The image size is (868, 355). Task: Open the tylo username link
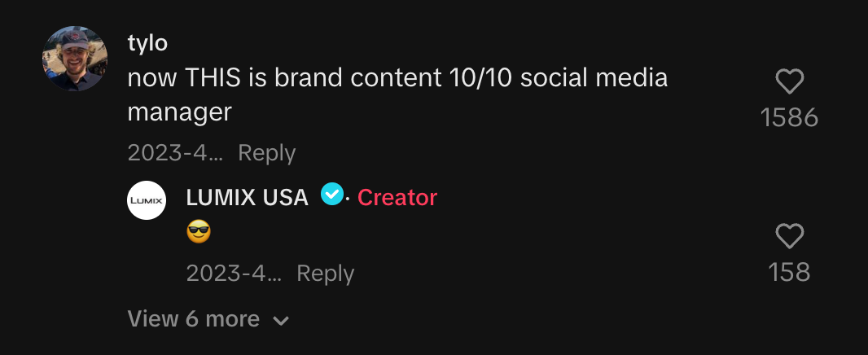click(147, 44)
